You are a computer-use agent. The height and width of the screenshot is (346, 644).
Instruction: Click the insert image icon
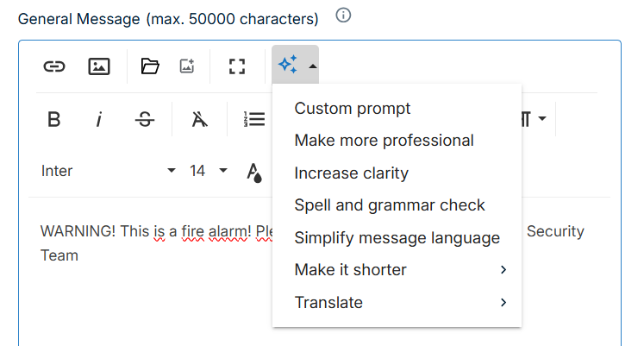pyautogui.click(x=99, y=66)
